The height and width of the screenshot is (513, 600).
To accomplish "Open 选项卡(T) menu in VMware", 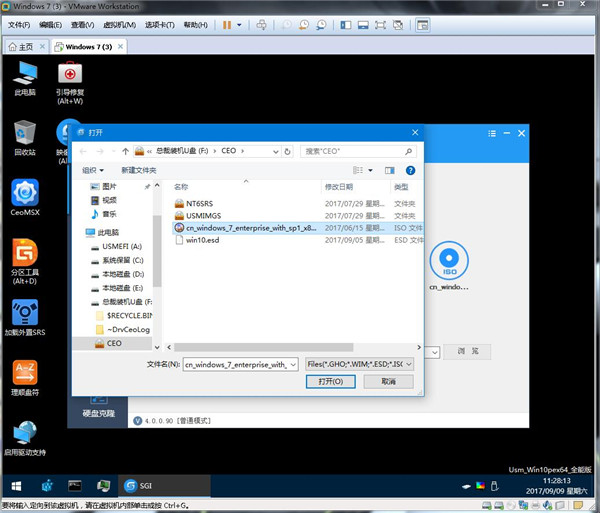I will [160, 25].
